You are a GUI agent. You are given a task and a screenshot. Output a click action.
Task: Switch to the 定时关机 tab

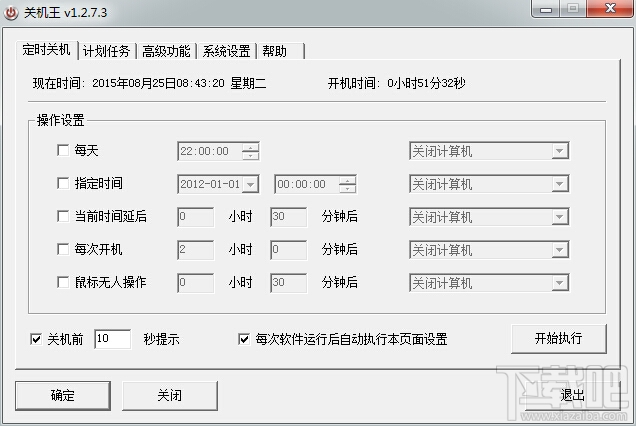[47, 50]
